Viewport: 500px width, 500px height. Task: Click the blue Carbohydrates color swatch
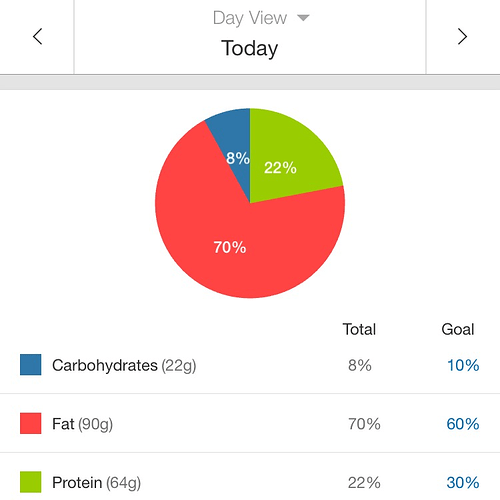(31, 365)
